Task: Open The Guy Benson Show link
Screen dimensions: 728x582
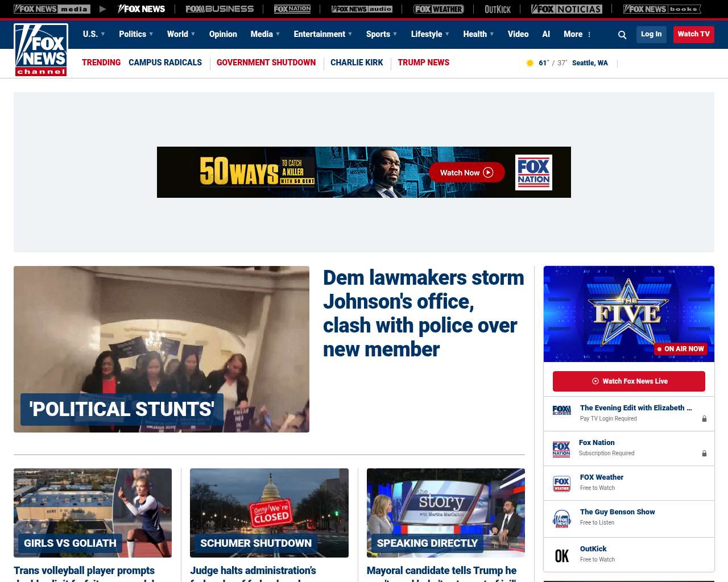Action: (x=618, y=512)
